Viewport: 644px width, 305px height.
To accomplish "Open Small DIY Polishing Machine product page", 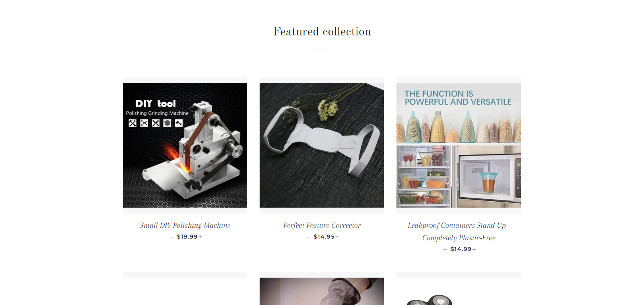I will (x=185, y=225).
